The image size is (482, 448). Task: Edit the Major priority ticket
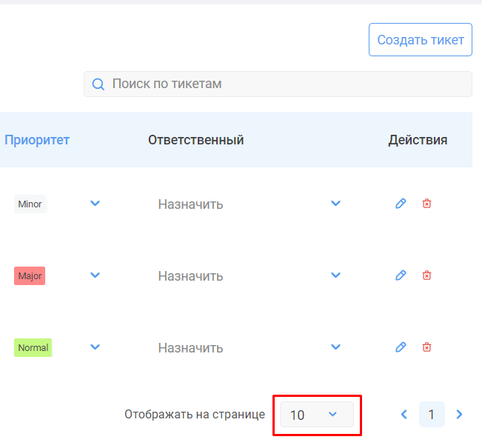coord(401,275)
